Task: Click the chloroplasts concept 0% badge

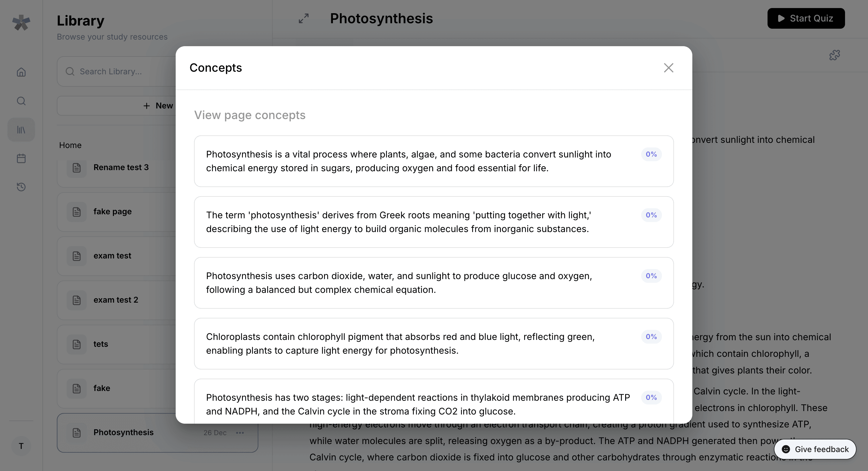Action: tap(651, 337)
